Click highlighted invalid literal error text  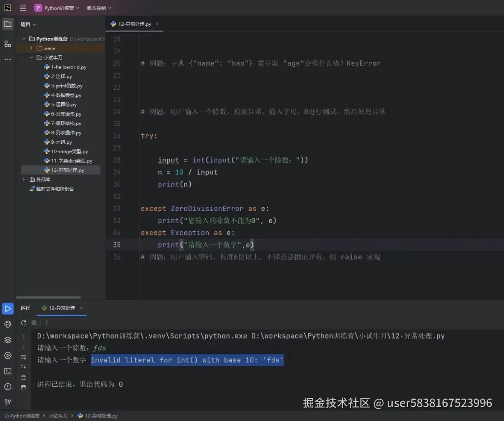coord(187,360)
